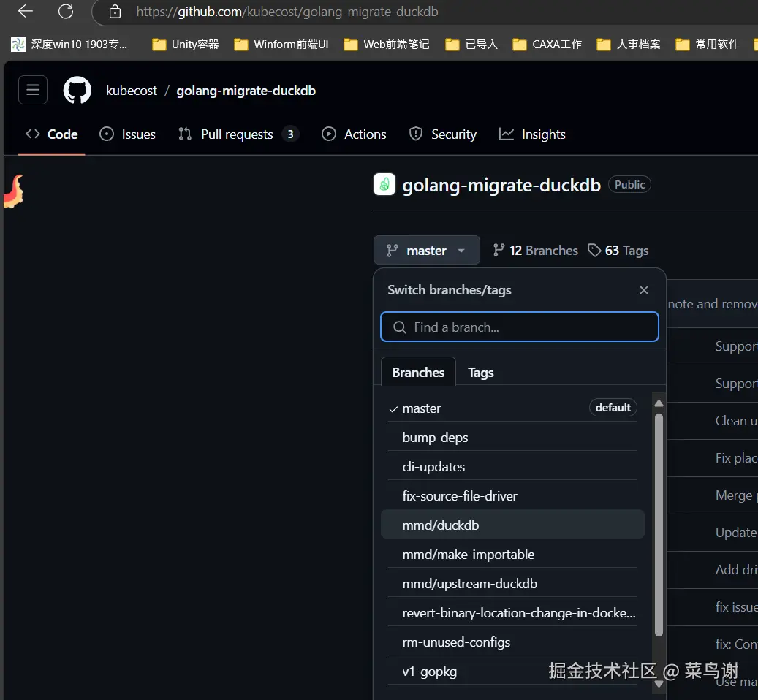Select the revert-binary-location-change-in-docke... branch
Screen dimensions: 758x700
[512, 612]
